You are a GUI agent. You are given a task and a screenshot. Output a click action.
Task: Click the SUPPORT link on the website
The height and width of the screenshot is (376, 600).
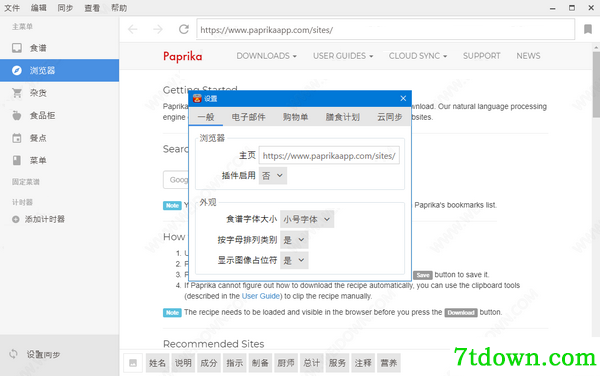[x=481, y=56]
